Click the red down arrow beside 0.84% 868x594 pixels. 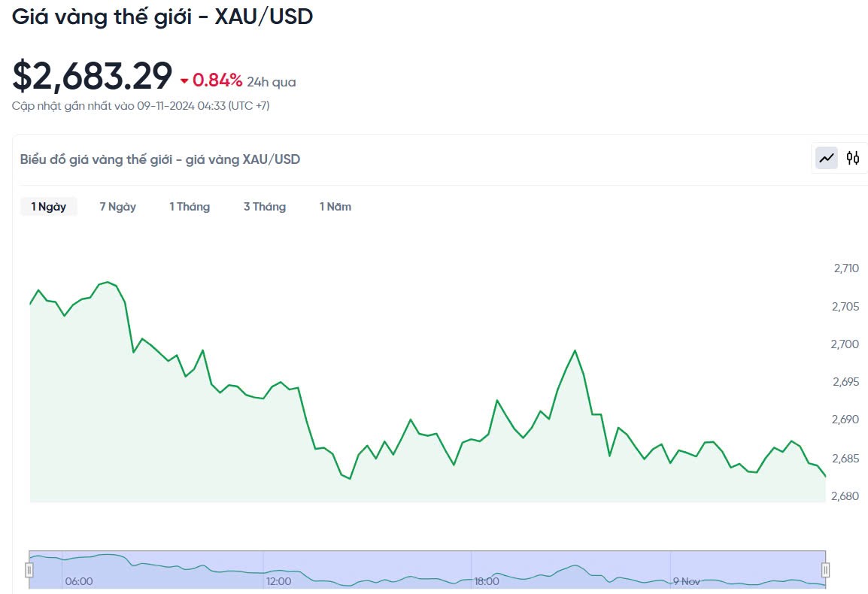pyautogui.click(x=184, y=80)
